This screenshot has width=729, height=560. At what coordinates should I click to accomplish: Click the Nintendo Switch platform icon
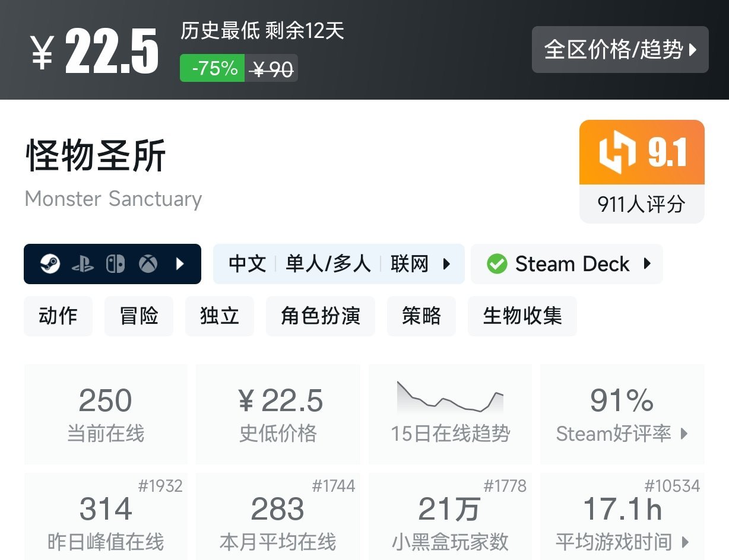tap(115, 264)
